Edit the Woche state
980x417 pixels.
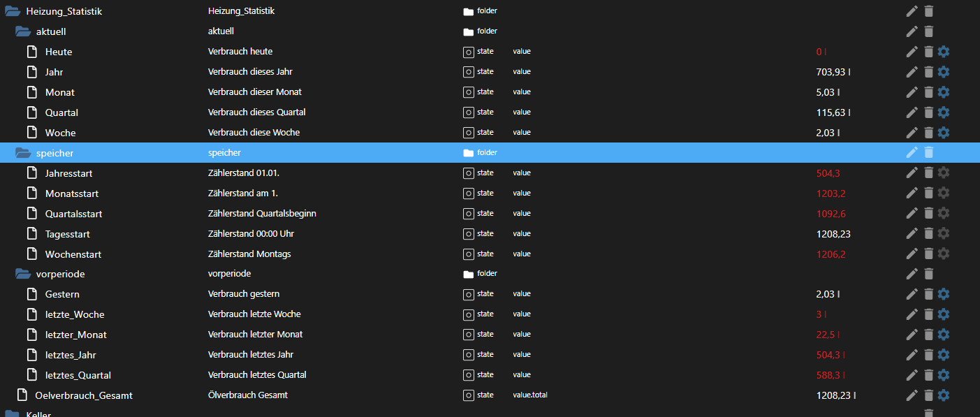(x=912, y=133)
